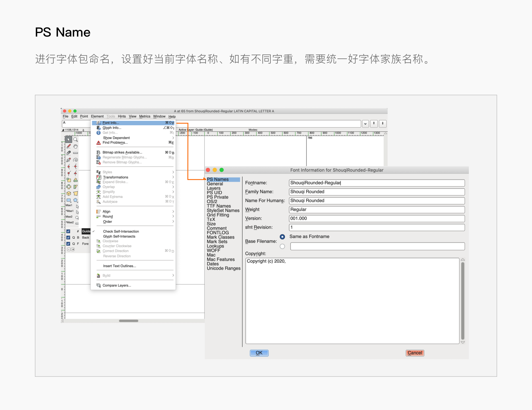Expand the Align submenu arrow
This screenshot has width=532, height=410.
coord(173,211)
